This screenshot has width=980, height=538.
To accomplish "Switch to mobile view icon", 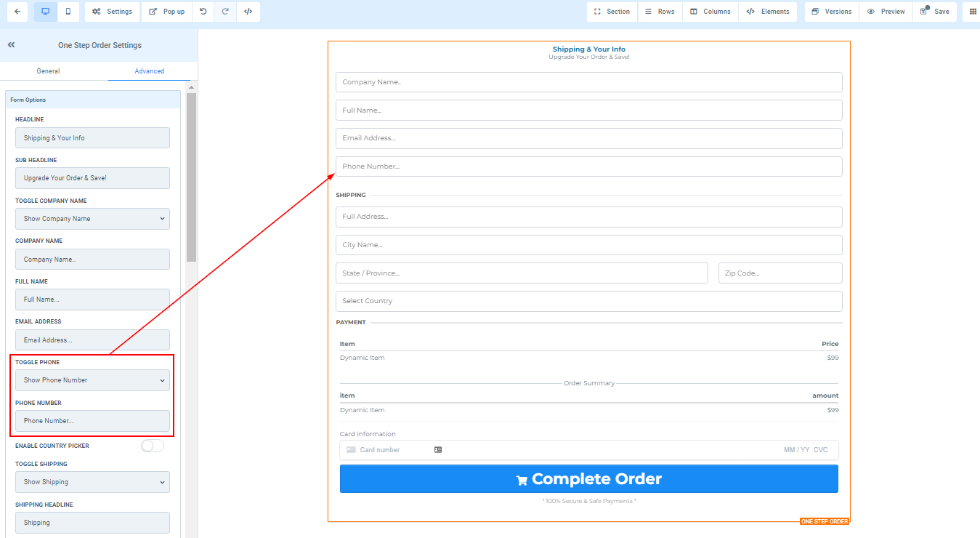I will [x=68, y=12].
